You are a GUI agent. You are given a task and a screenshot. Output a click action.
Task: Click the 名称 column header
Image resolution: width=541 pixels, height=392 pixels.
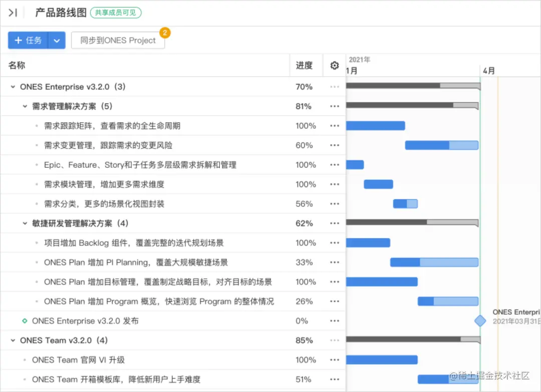(x=17, y=66)
